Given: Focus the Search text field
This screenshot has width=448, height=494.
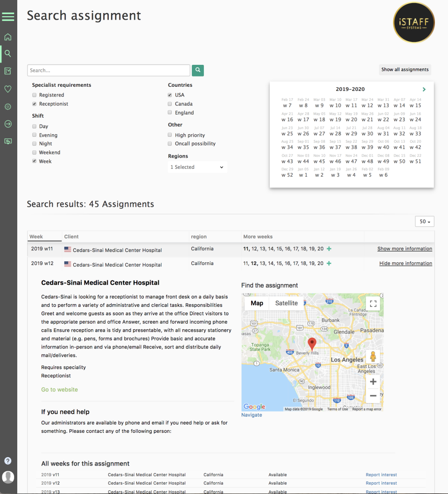Looking at the screenshot, I should click(x=109, y=70).
